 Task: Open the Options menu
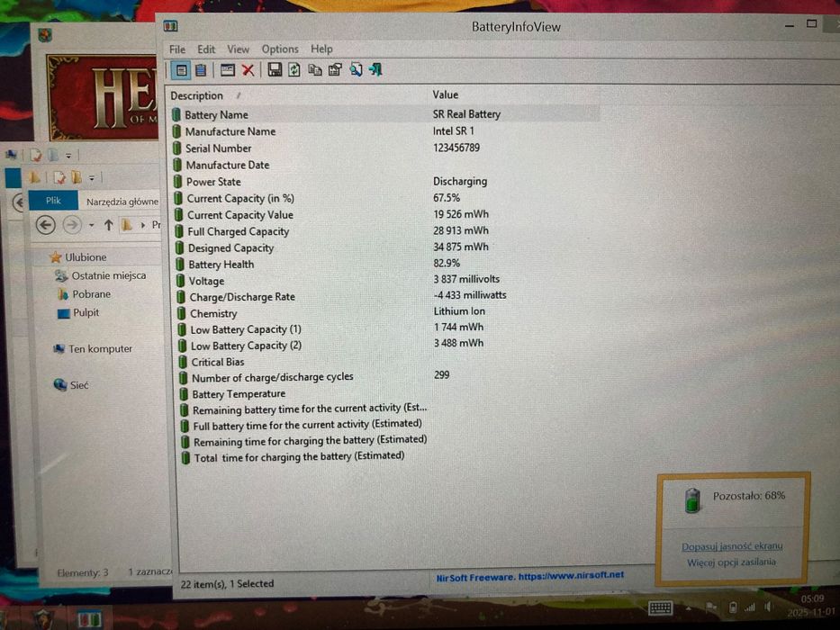pyautogui.click(x=280, y=49)
